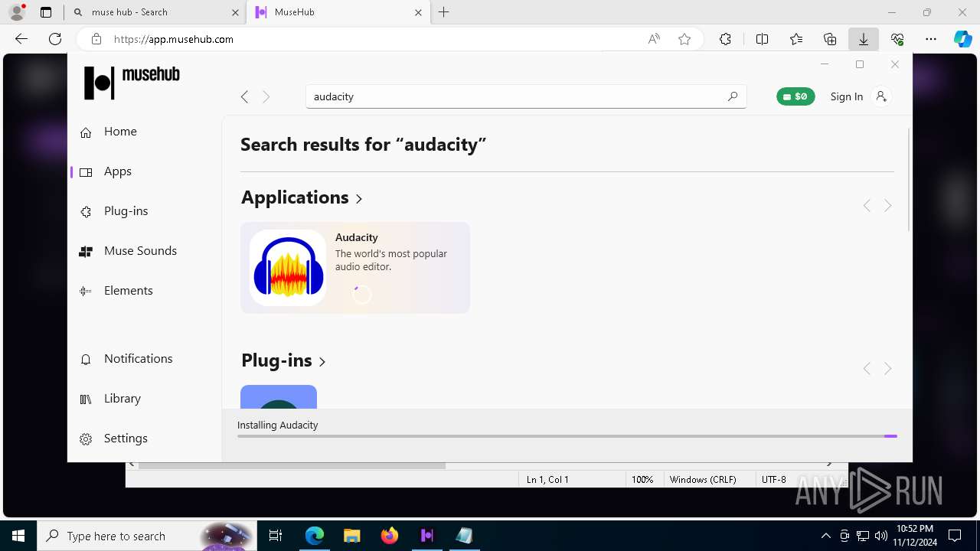Add this page to favorites star
Image resolution: width=980 pixels, height=551 pixels.
[x=684, y=39]
